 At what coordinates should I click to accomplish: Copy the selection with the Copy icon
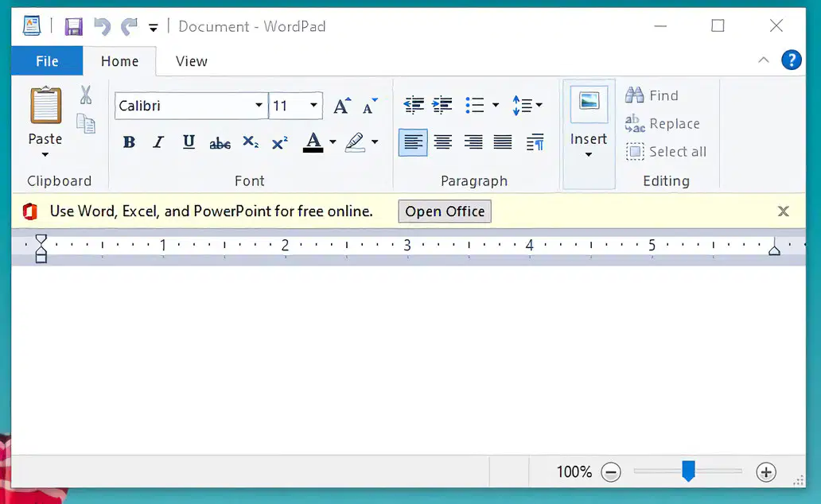(x=86, y=123)
